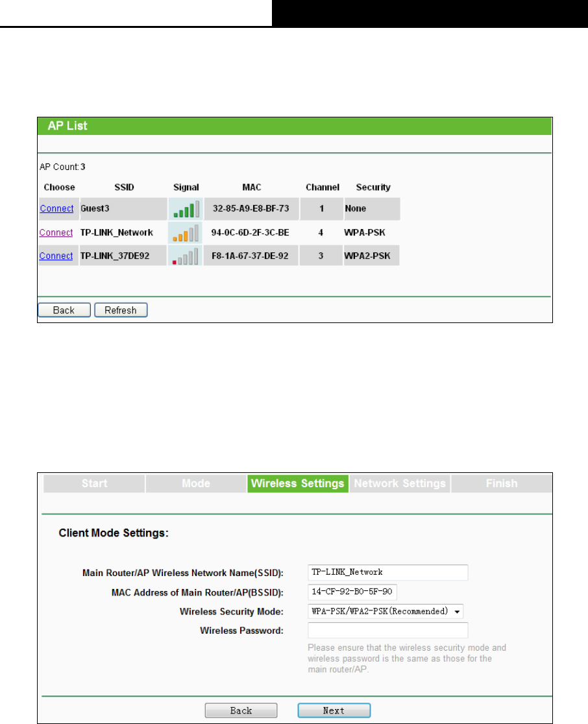The height and width of the screenshot is (724, 588).
Task: Refresh the AP List
Action: (121, 310)
